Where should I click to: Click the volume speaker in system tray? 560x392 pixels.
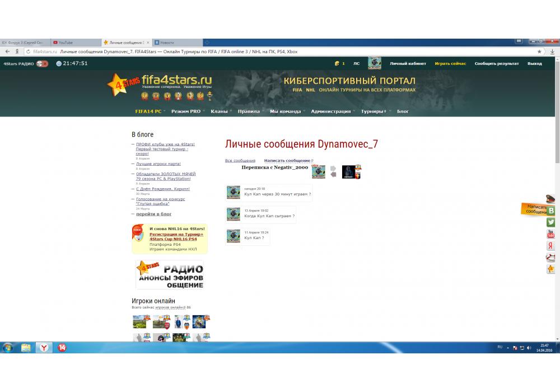529,348
